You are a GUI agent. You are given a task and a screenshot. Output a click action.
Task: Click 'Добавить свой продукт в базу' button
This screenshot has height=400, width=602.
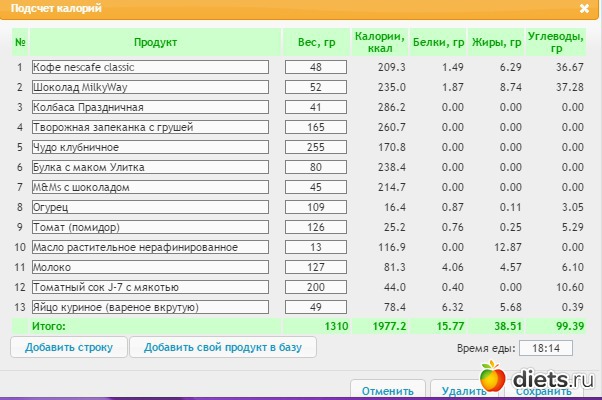(x=223, y=347)
